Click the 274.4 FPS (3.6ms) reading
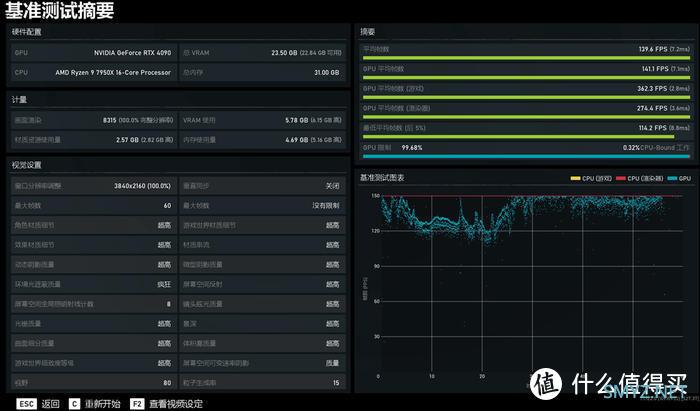700x411 pixels. pos(663,108)
